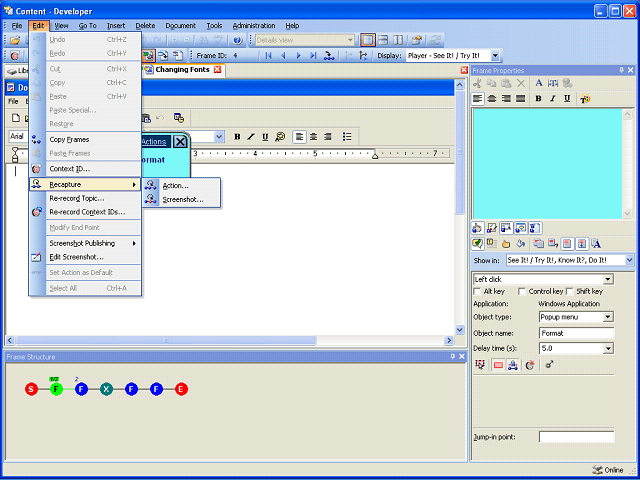Open the Insert menu
This screenshot has width=640, height=480.
pos(116,26)
